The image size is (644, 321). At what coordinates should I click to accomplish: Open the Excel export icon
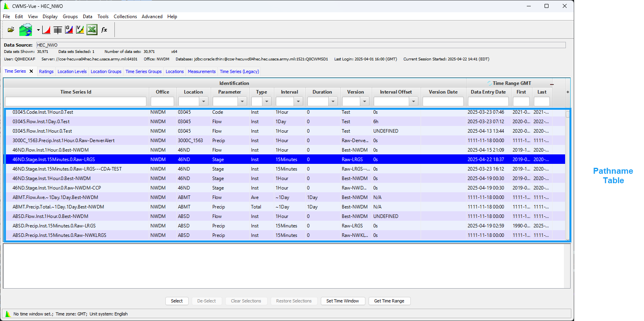[92, 30]
